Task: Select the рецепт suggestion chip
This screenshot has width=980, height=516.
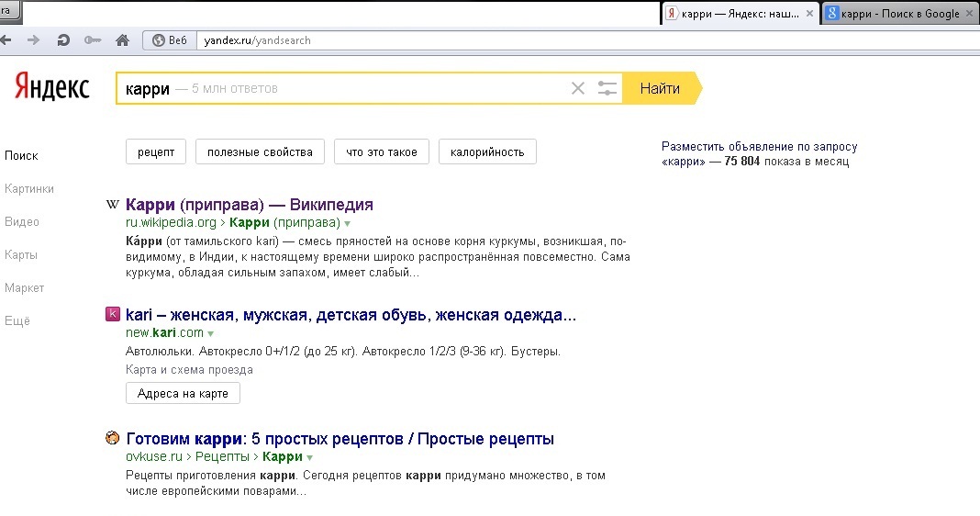Action: point(156,152)
